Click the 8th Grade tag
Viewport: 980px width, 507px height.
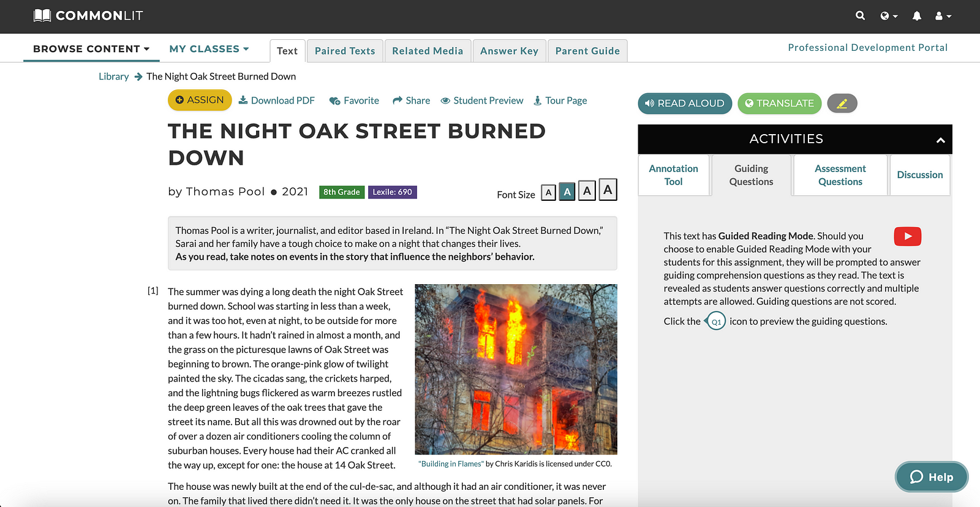coord(342,192)
